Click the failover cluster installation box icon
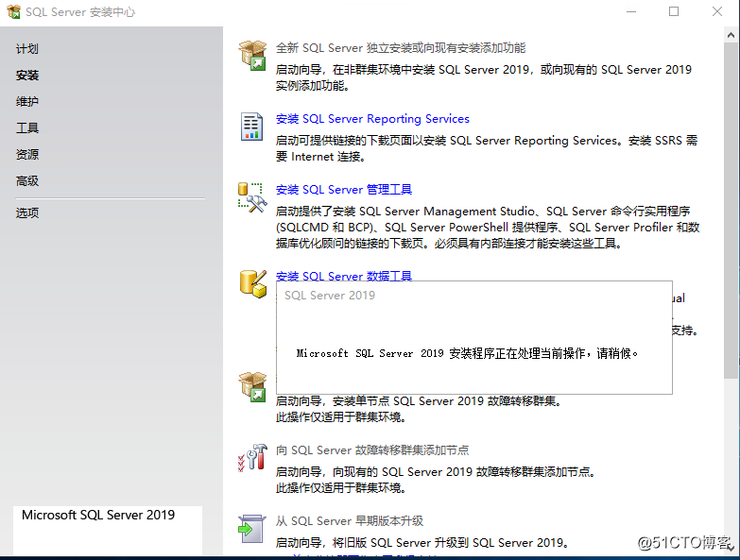Screen dimensions: 740x560 click(252, 386)
